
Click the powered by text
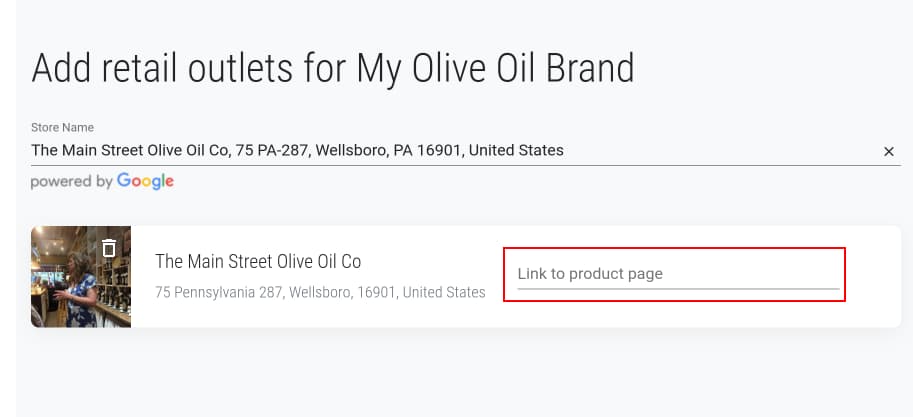[72, 182]
